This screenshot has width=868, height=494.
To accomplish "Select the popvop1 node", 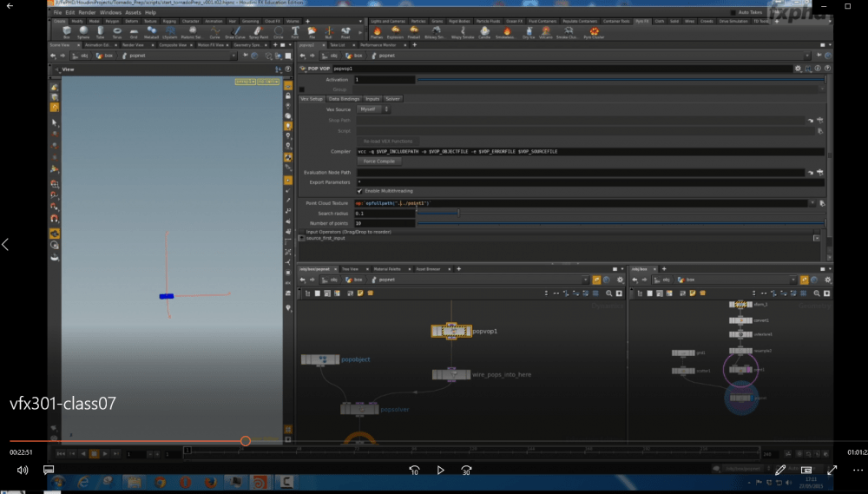I will 451,331.
